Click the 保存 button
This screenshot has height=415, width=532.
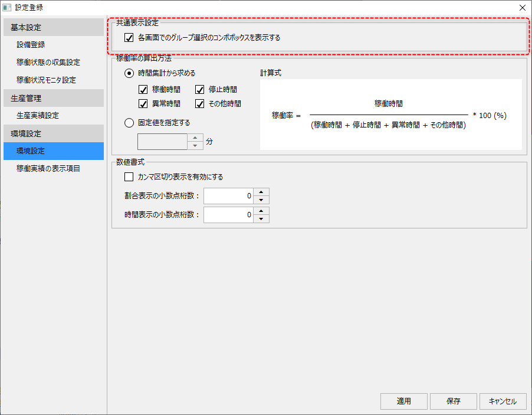(x=453, y=401)
